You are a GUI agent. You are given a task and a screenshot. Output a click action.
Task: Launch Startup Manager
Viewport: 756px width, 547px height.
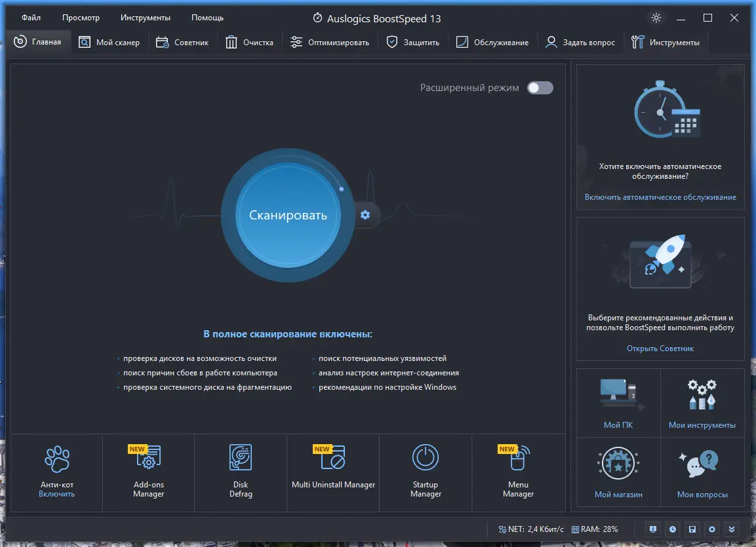point(426,473)
